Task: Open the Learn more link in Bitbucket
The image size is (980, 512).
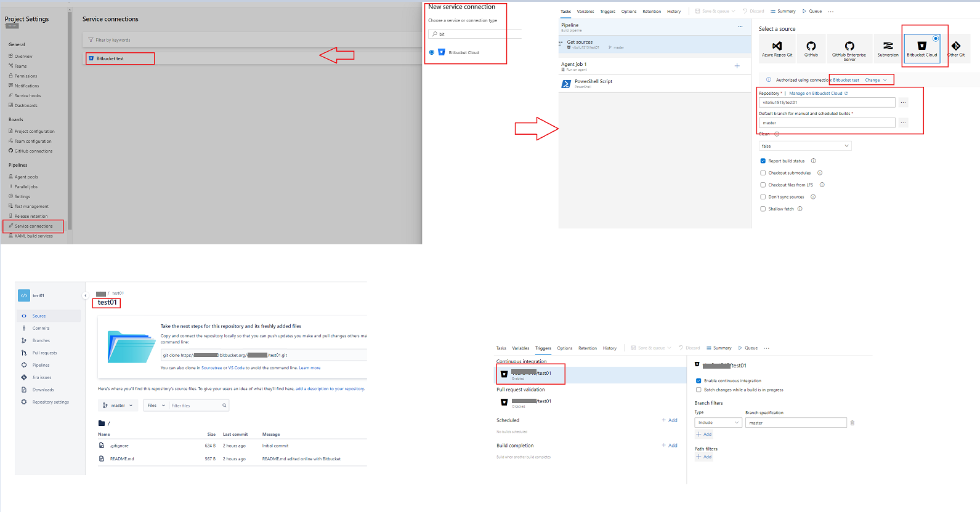Action: tap(310, 368)
